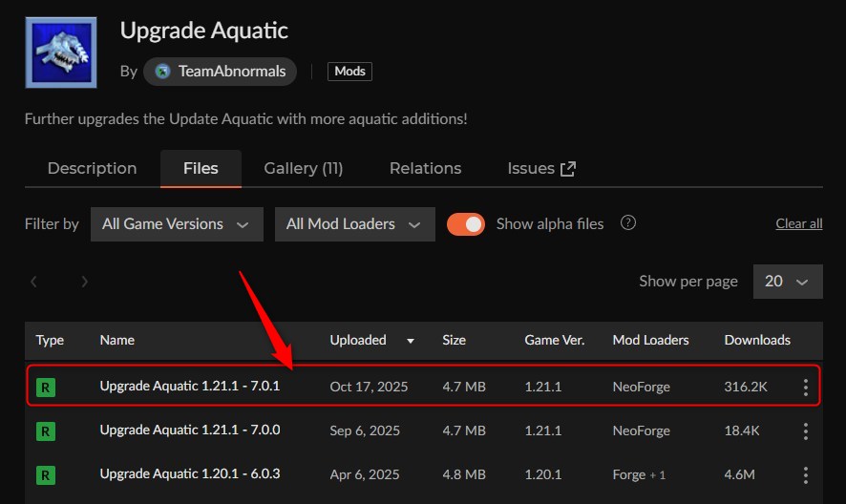Click the Uploaded sort direction arrow
This screenshot has height=504, width=846.
pos(411,341)
